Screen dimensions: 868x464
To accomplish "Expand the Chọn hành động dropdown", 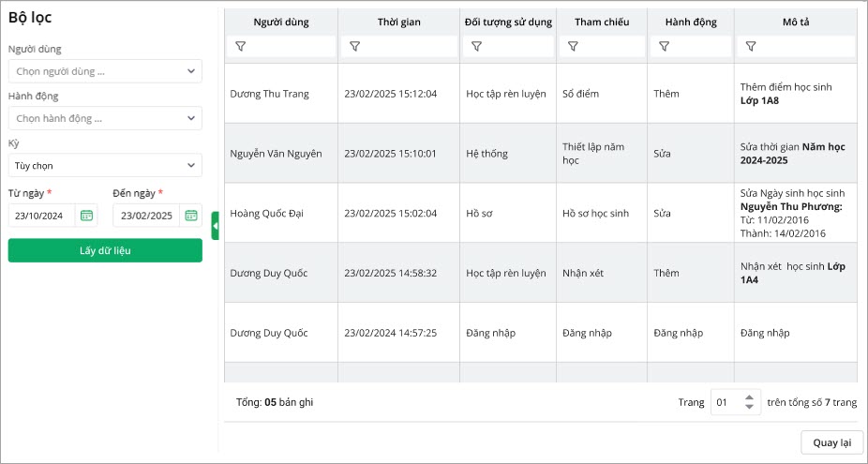I will (105, 118).
